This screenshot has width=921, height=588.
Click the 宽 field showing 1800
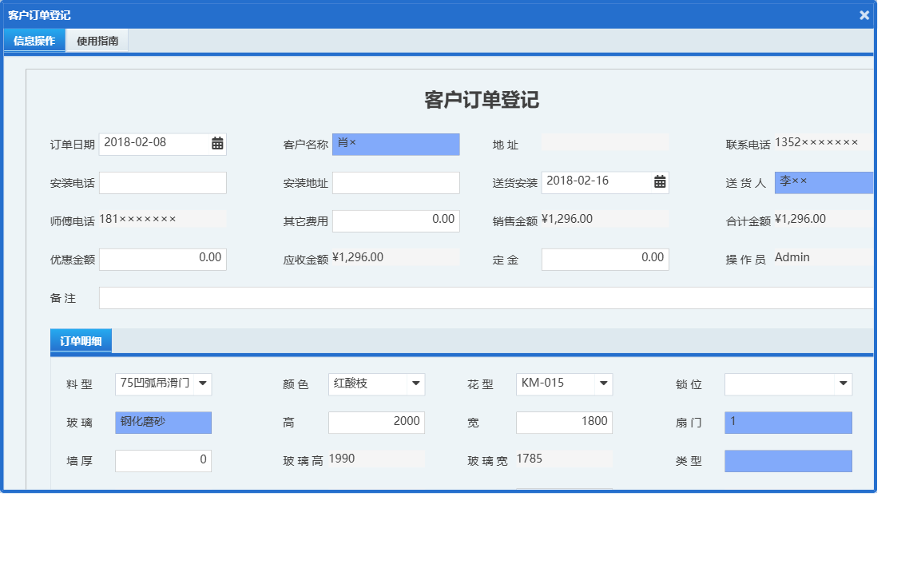point(564,422)
